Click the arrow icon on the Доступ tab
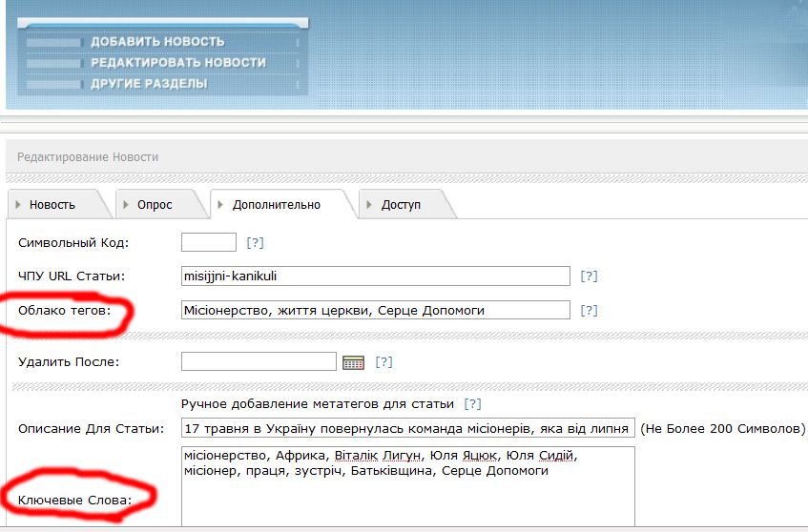 tap(369, 205)
